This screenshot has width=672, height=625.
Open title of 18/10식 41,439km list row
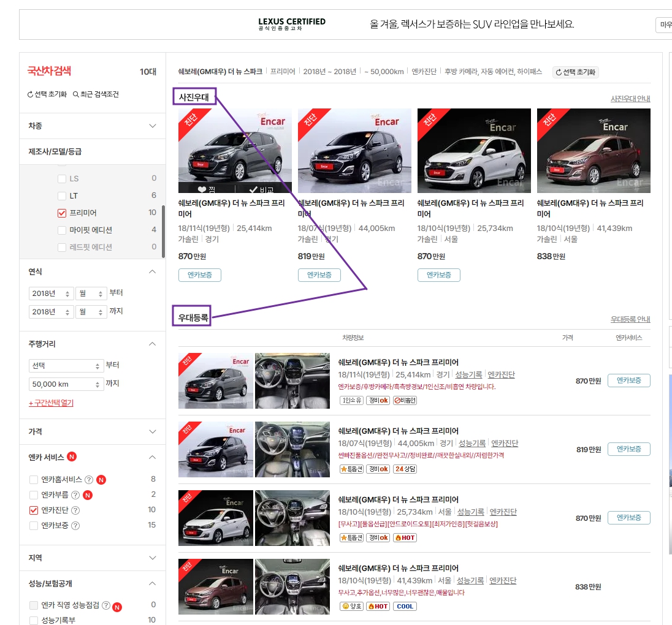coord(398,569)
